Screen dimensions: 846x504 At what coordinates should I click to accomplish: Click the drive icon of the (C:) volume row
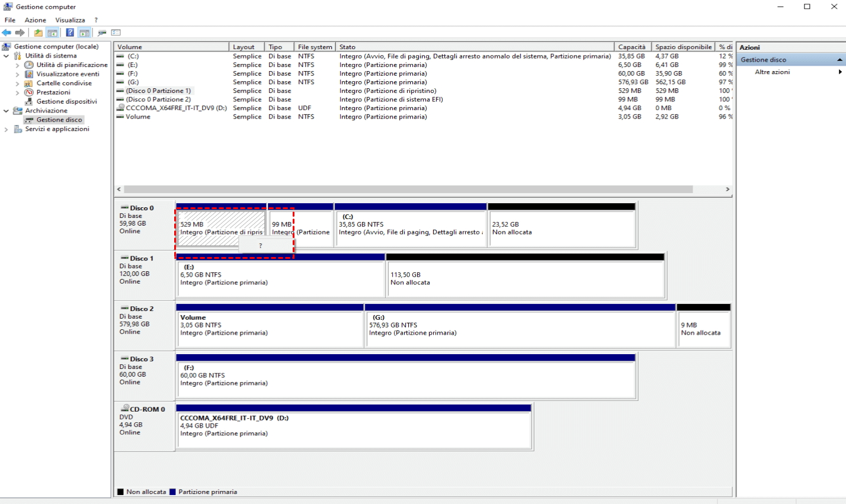tap(120, 56)
